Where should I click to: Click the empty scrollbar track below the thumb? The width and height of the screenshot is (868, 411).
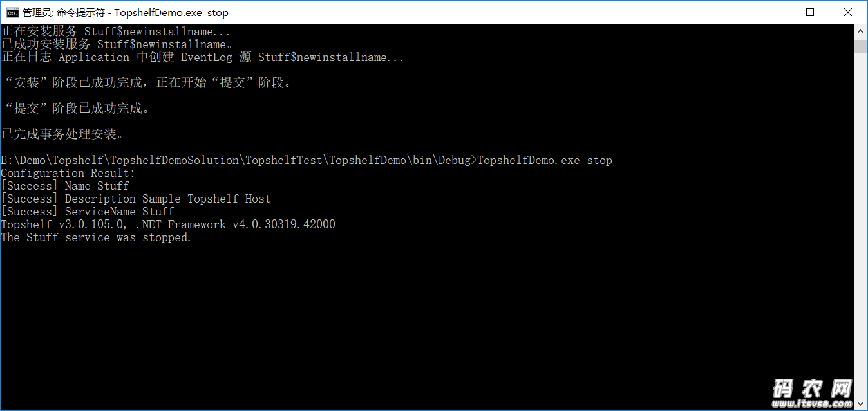(x=861, y=225)
